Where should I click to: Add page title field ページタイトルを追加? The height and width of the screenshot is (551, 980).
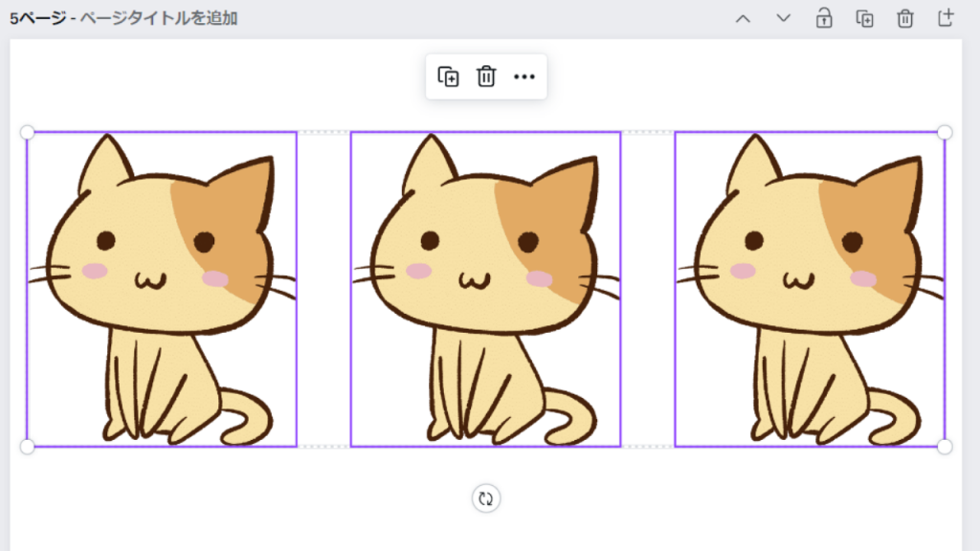(x=159, y=18)
